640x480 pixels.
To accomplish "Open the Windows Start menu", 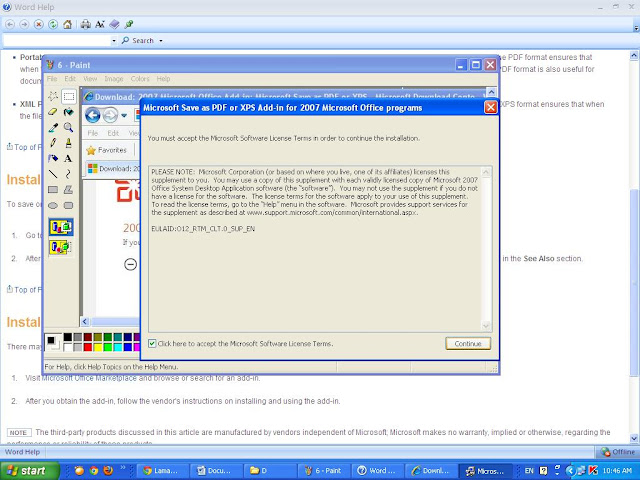I will click(x=30, y=471).
